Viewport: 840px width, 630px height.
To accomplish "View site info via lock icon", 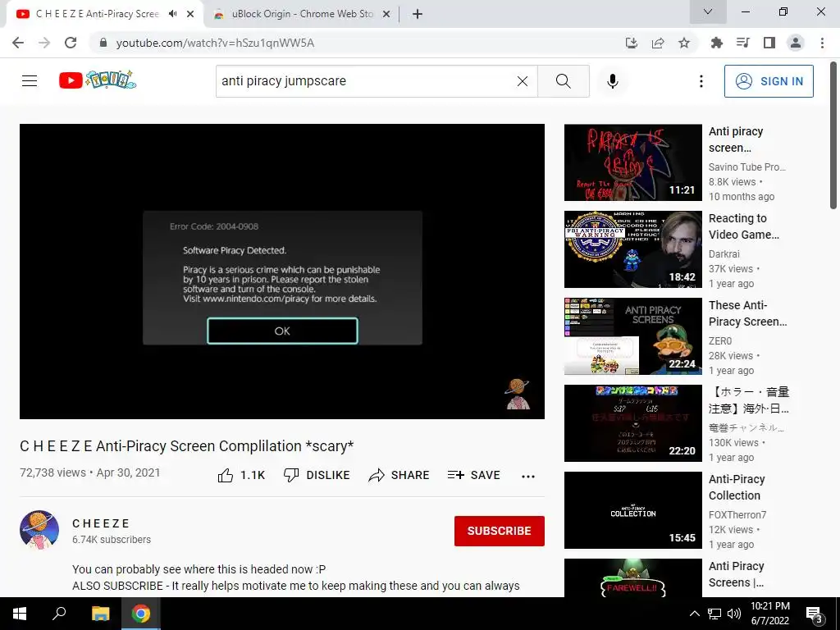I will point(103,43).
